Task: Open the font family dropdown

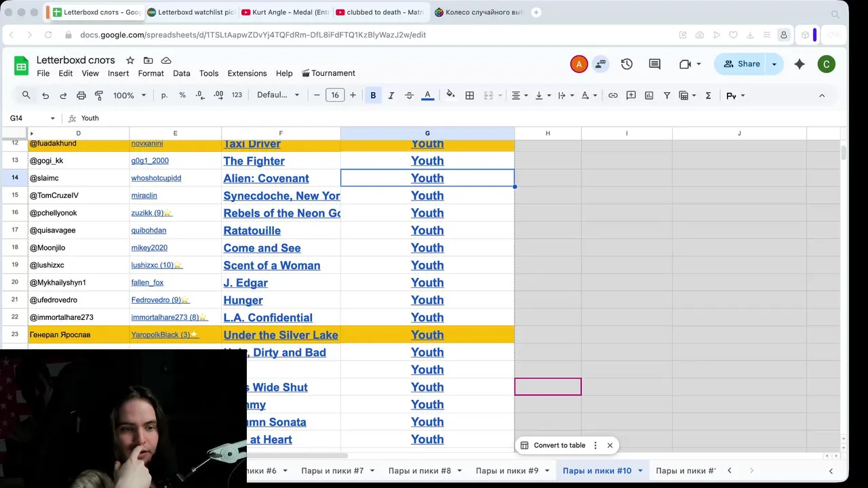Action: [x=277, y=96]
